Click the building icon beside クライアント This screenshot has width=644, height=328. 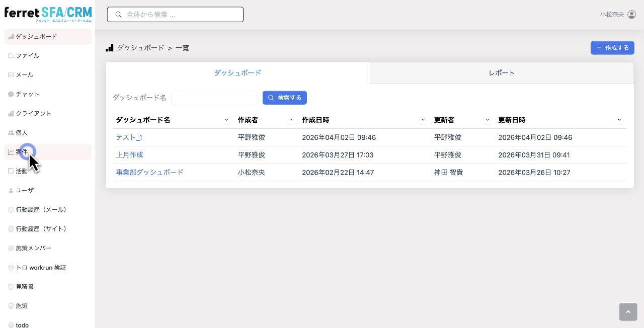[11, 114]
